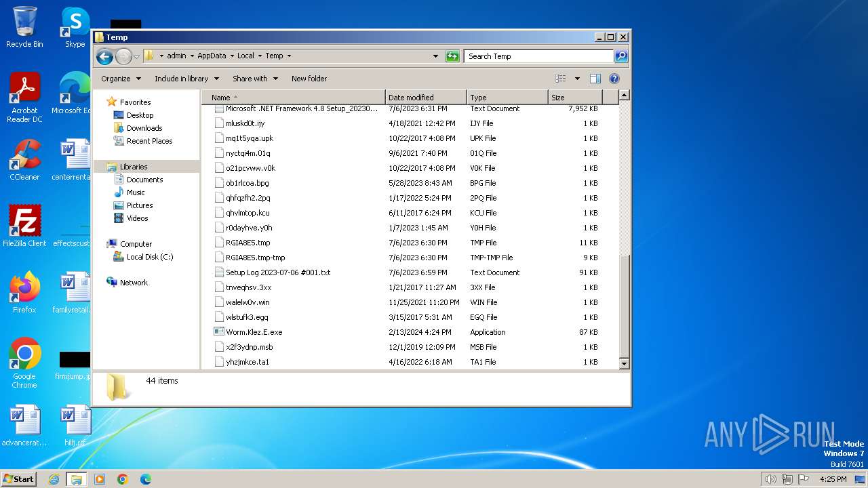The height and width of the screenshot is (488, 868).
Task: Select the Worm.Klez.E.exe file
Action: coord(254,332)
